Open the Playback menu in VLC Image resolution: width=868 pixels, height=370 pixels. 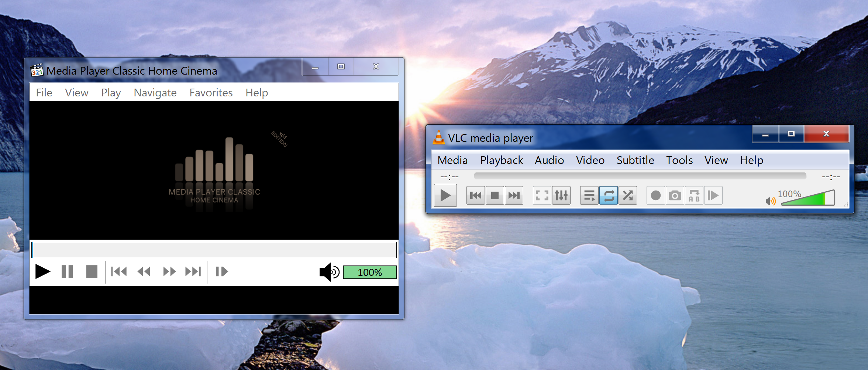(x=502, y=160)
